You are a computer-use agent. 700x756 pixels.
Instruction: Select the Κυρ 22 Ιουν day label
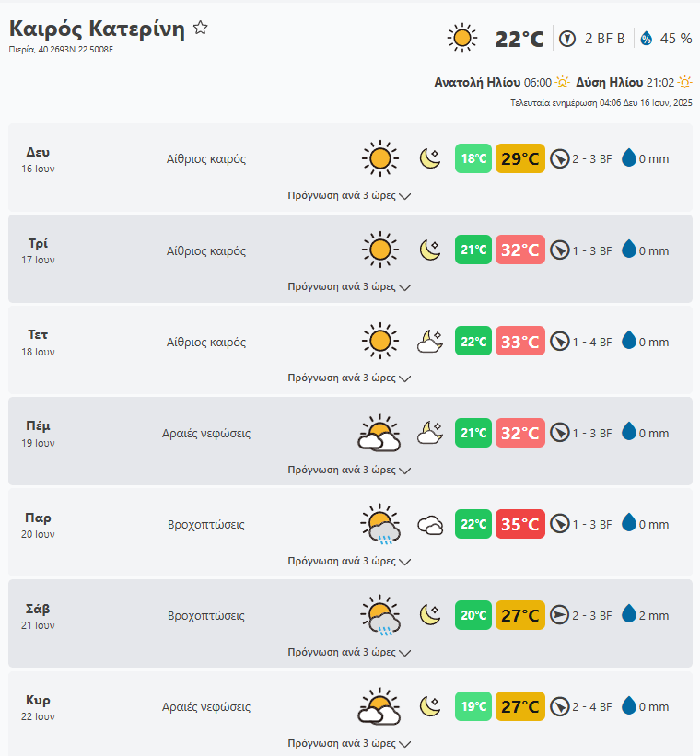pyautogui.click(x=38, y=707)
